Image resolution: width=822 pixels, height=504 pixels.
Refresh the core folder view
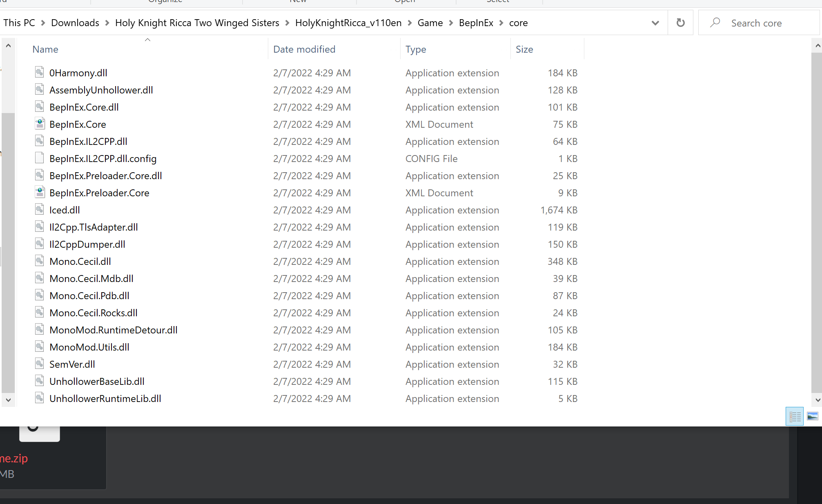(x=680, y=23)
